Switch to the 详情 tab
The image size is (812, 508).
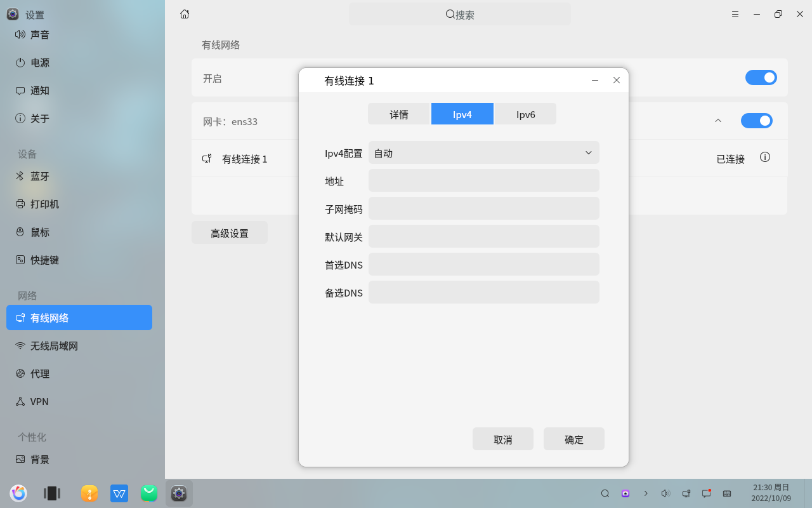399,114
